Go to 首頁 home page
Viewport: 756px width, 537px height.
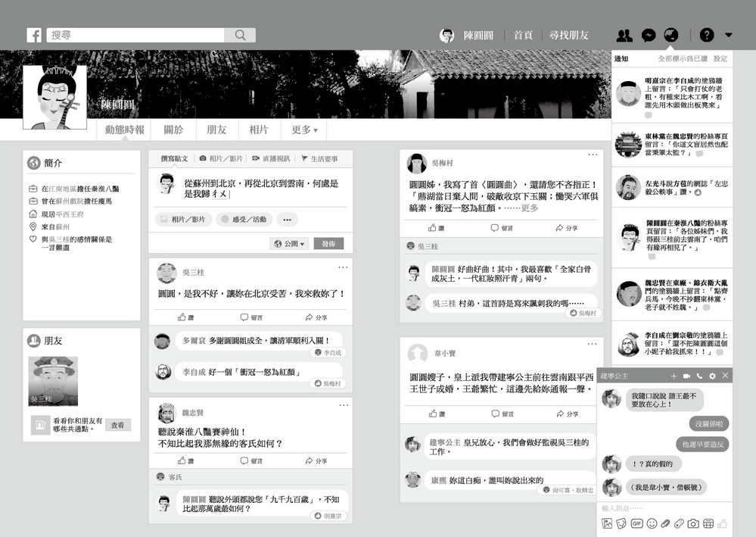tap(523, 36)
